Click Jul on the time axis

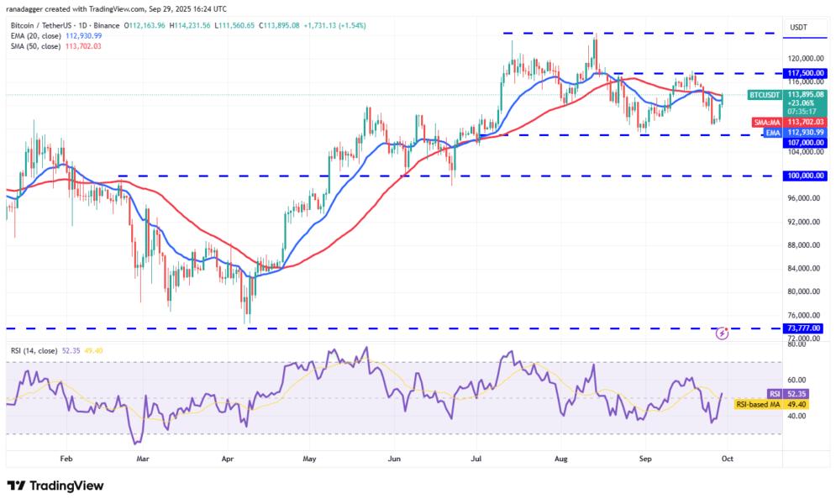tap(476, 458)
